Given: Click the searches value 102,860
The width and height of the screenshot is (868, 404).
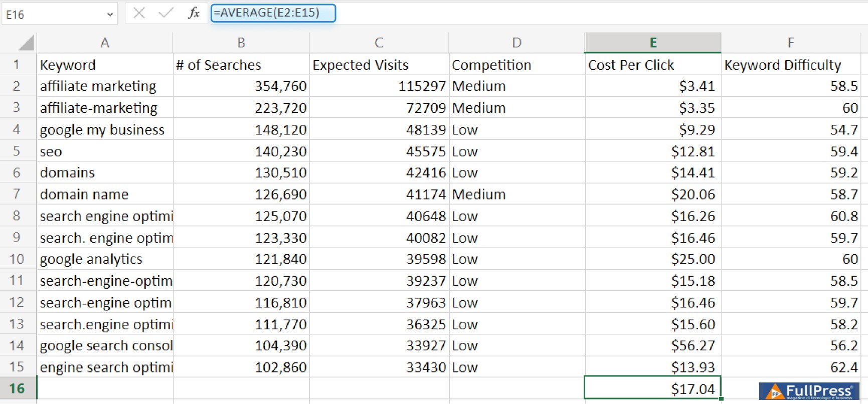Looking at the screenshot, I should click(241, 367).
